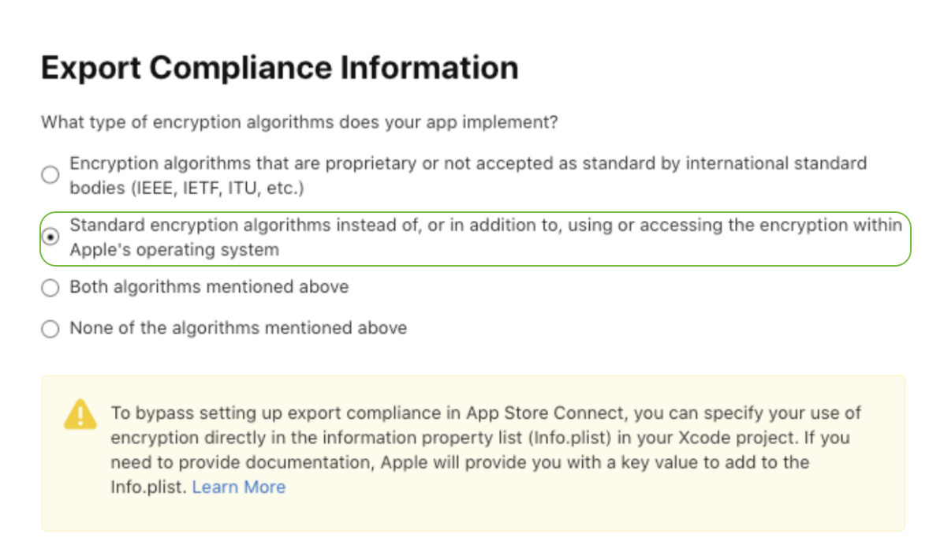This screenshot has width=929, height=560.
Task: Click inside the green highlighted option box
Action: coord(473,237)
